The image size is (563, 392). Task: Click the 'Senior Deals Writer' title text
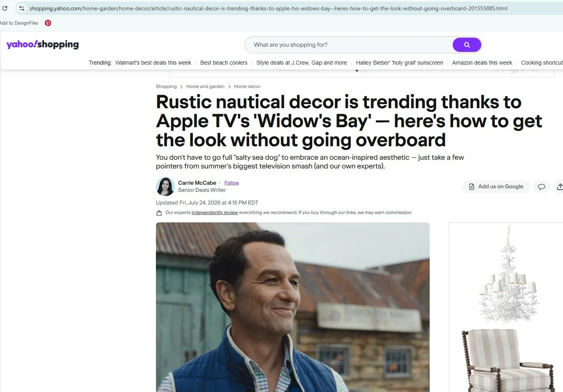202,190
